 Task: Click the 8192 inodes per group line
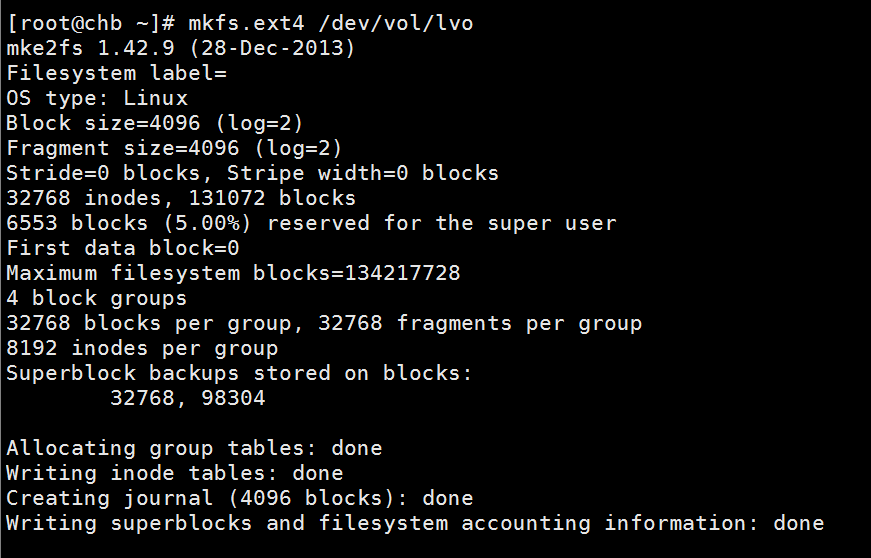[142, 348]
